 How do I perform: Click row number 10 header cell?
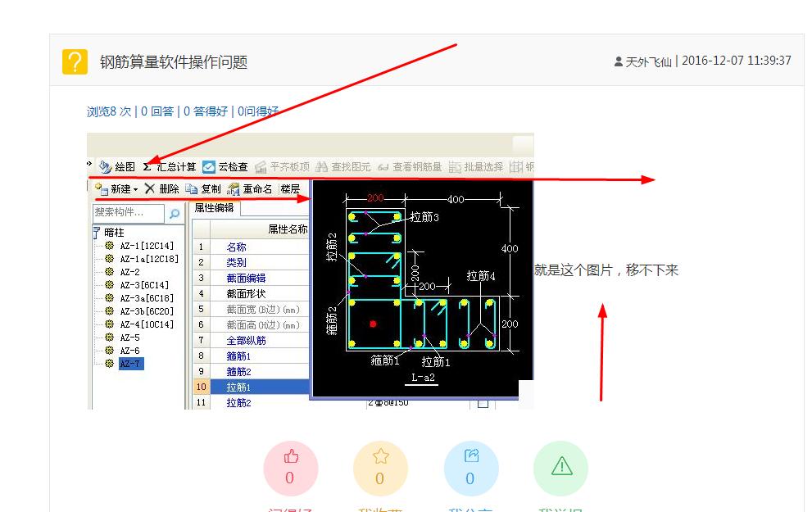coord(201,387)
